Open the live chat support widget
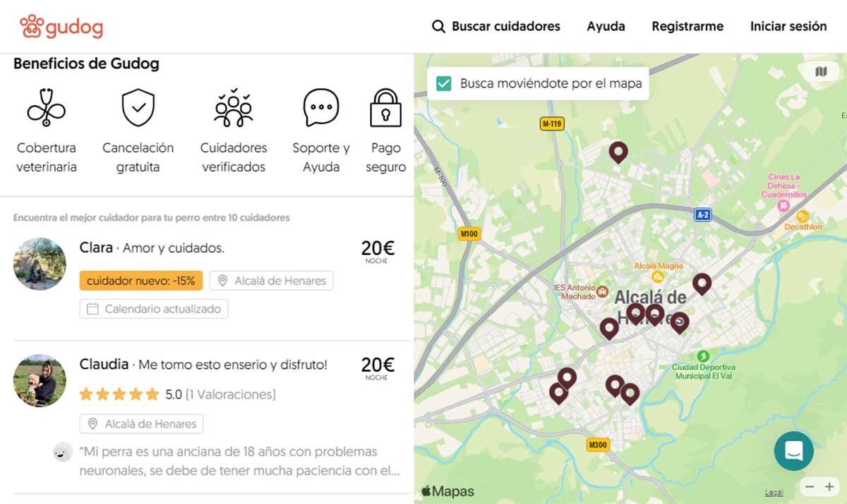 793,450
